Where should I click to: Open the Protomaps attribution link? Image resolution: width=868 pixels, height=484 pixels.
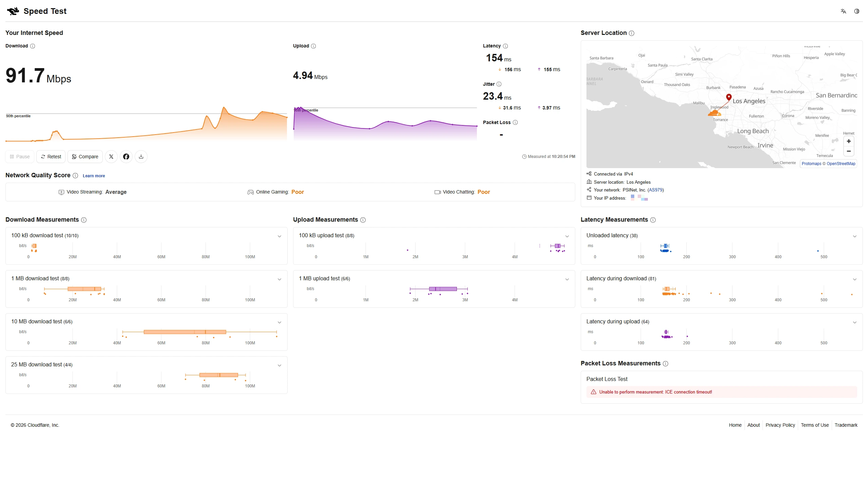tap(811, 164)
